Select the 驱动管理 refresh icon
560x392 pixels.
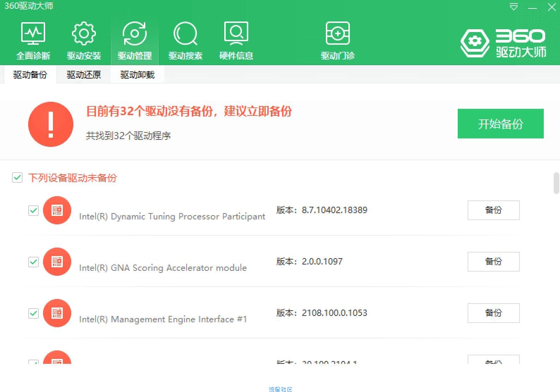click(134, 33)
